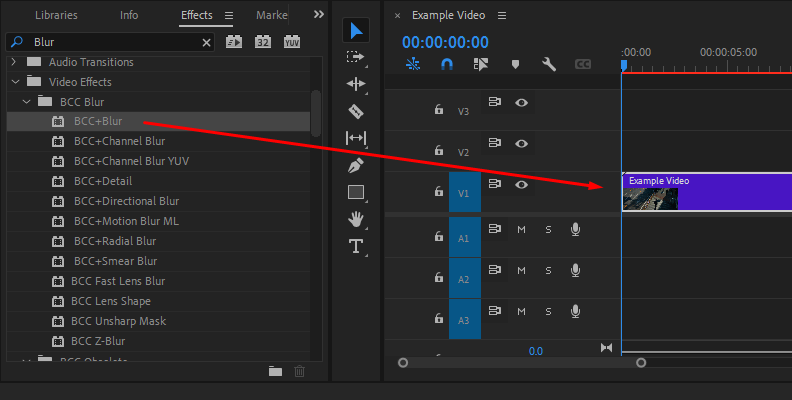The height and width of the screenshot is (400, 792).
Task: Enable voice-over record on A1
Action: tap(575, 229)
